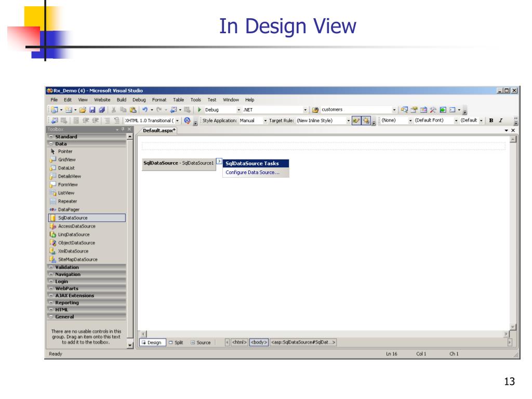Start debugging with the green play icon
This screenshot has width=532, height=399.
point(199,110)
